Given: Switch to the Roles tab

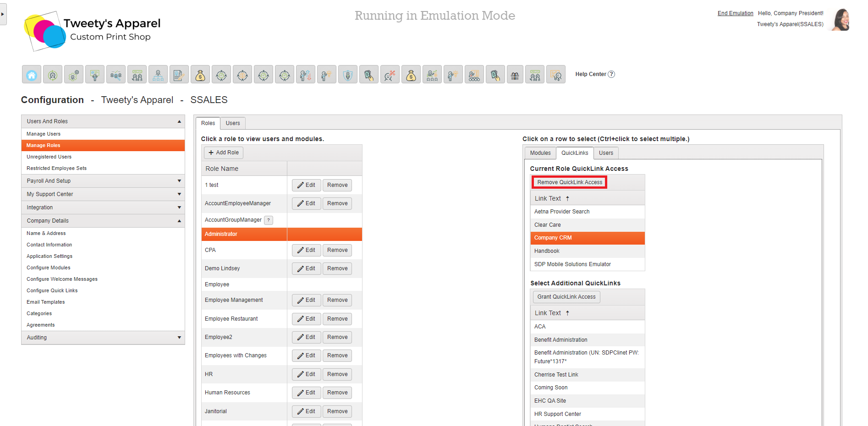Looking at the screenshot, I should pyautogui.click(x=208, y=123).
